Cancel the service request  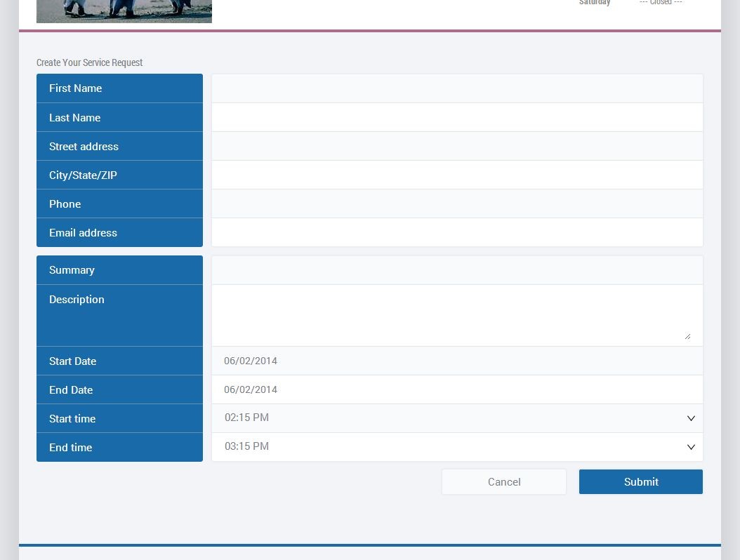tap(504, 481)
